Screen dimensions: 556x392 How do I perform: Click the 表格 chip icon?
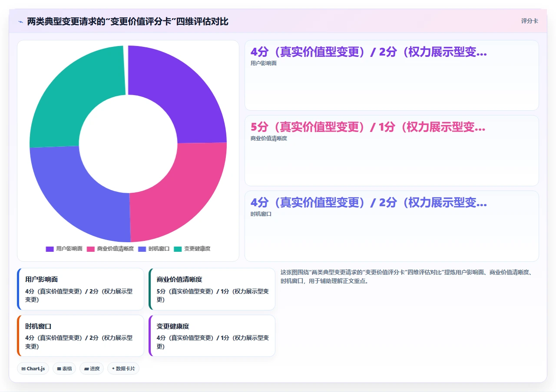click(59, 369)
